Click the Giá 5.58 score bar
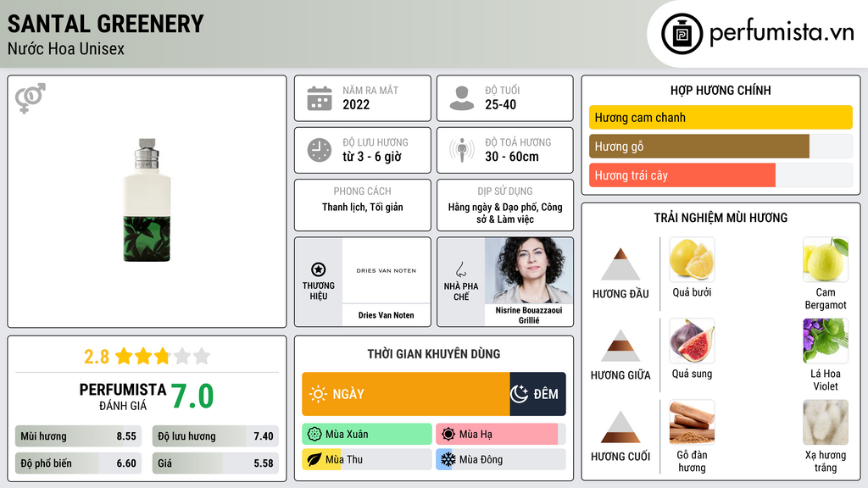This screenshot has height=488, width=868. point(215,463)
